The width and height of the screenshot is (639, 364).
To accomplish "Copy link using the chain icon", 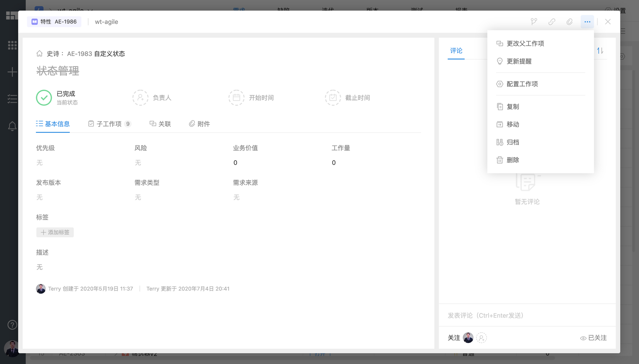I will [x=552, y=22].
